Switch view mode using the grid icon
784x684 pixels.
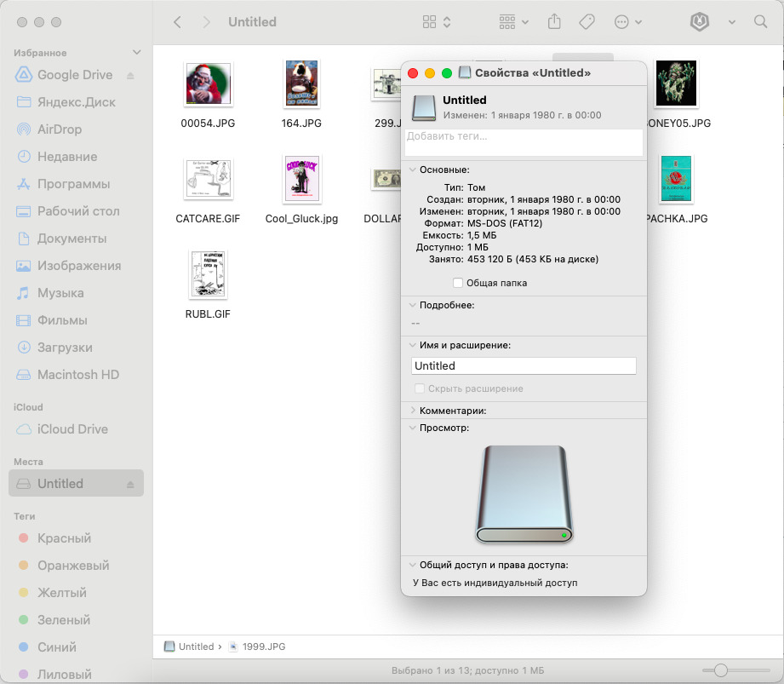coord(437,22)
